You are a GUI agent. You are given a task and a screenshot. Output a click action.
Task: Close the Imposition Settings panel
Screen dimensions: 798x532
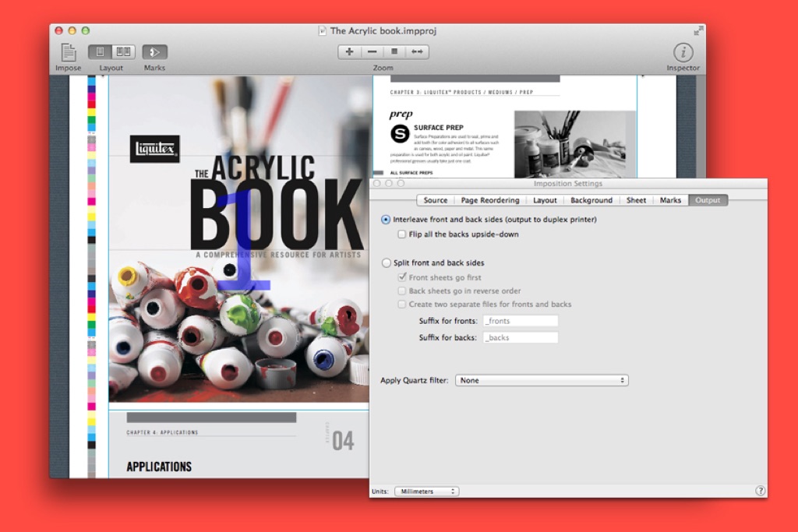click(x=377, y=183)
